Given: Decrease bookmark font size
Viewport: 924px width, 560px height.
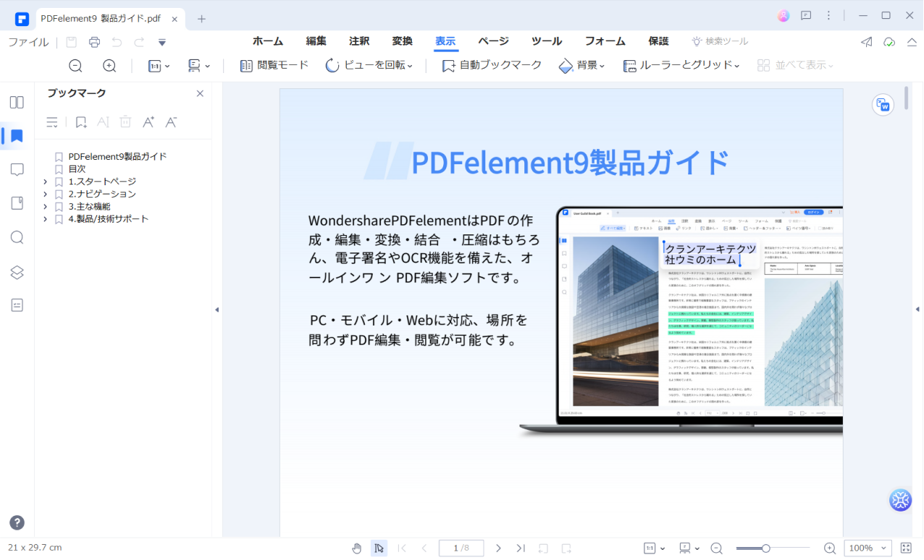Looking at the screenshot, I should pos(171,122).
